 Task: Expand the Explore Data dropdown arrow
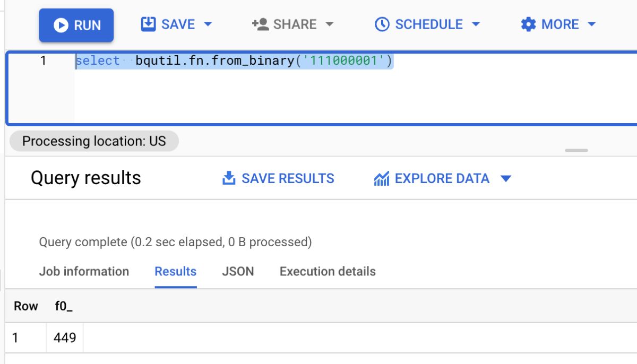[x=506, y=179]
